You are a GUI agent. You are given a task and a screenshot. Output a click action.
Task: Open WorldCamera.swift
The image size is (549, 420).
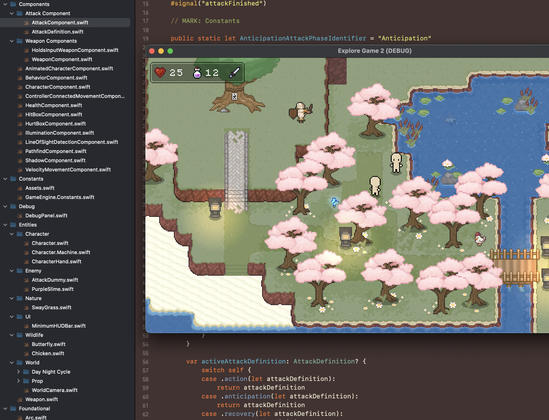pyautogui.click(x=55, y=390)
